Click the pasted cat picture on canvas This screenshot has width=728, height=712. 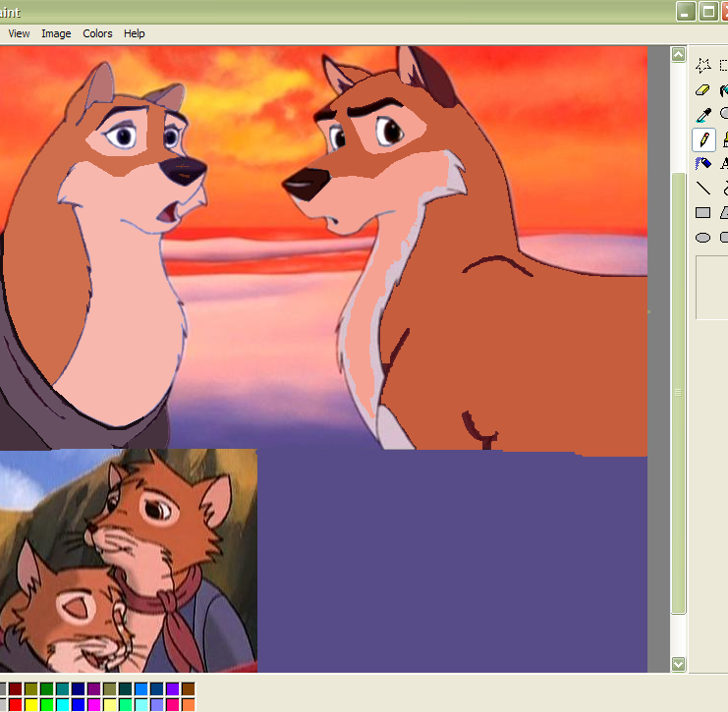[x=128, y=561]
